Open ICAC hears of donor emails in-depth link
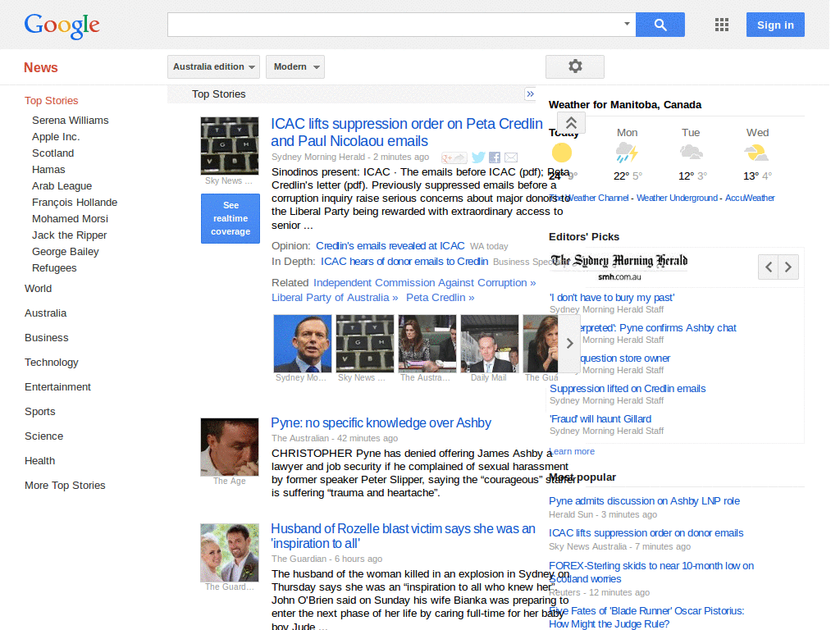The image size is (840, 630). [404, 262]
